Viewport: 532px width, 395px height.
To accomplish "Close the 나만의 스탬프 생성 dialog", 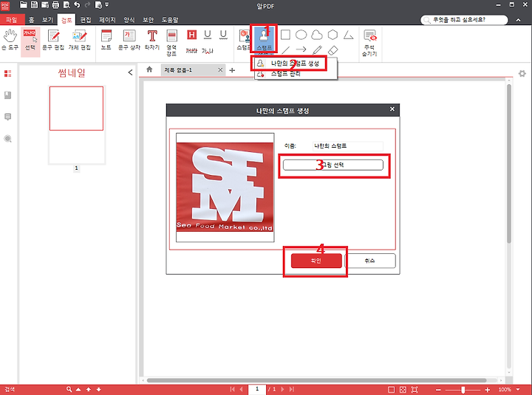I will pyautogui.click(x=392, y=109).
